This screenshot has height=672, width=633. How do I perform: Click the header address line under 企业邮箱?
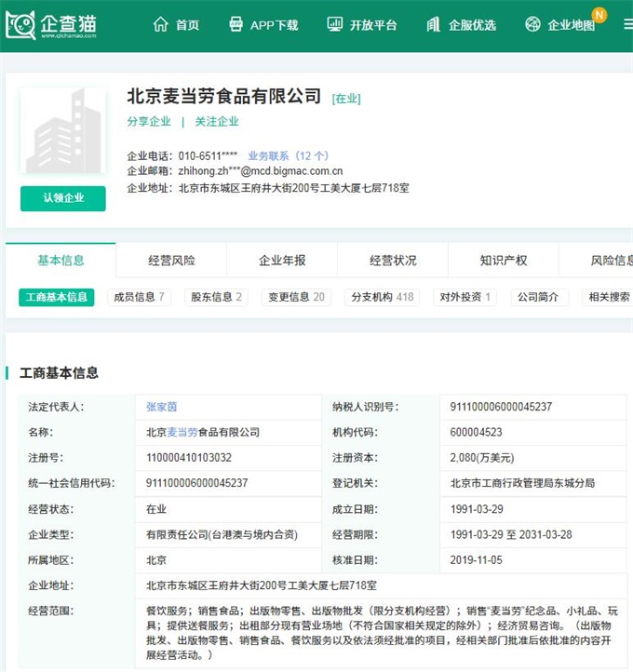[293, 188]
